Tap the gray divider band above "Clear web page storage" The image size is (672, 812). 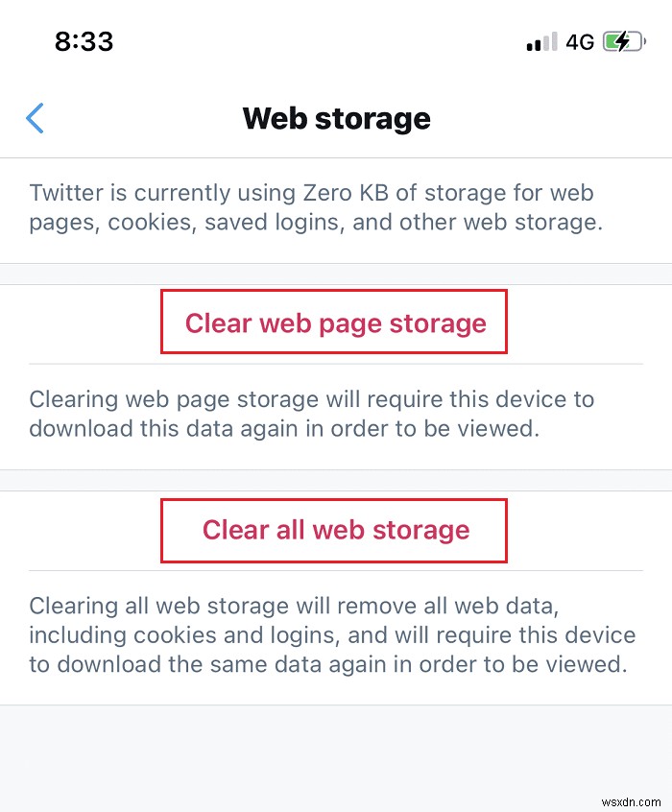tap(336, 274)
